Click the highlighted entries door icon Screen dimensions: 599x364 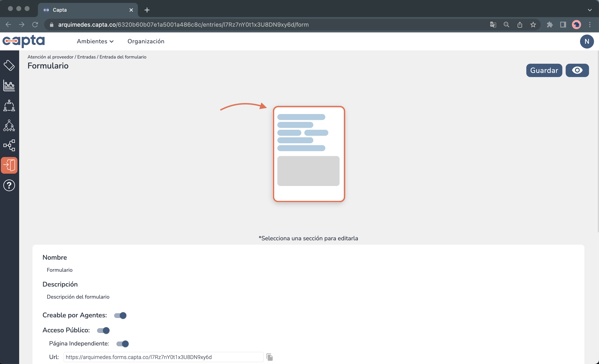click(9, 165)
